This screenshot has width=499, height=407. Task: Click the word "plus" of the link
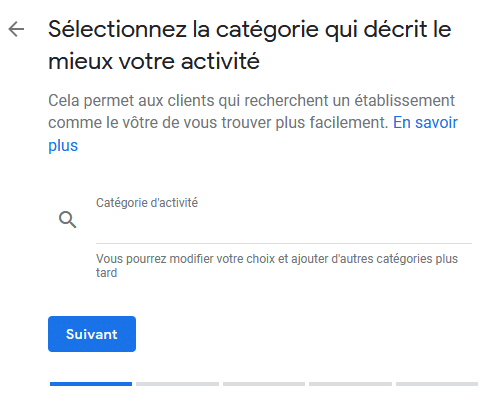coord(63,146)
